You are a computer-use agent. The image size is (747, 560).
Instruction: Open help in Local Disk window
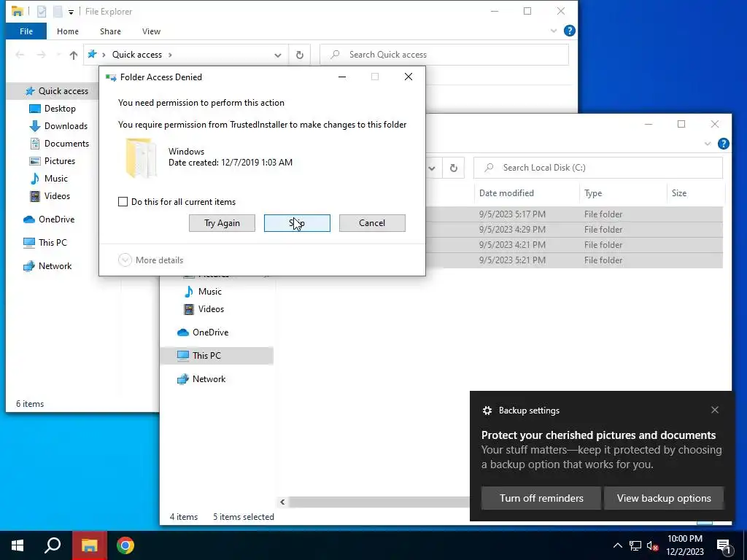pos(723,144)
